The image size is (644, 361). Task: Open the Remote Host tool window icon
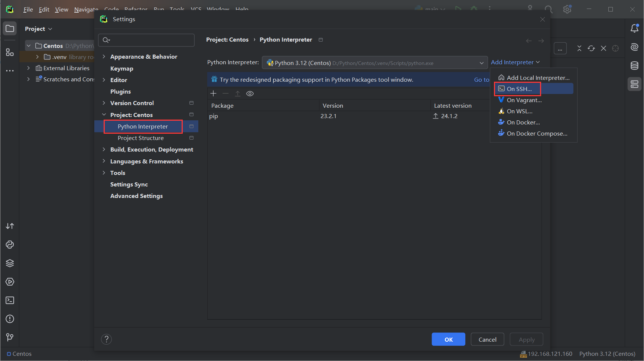635,84
